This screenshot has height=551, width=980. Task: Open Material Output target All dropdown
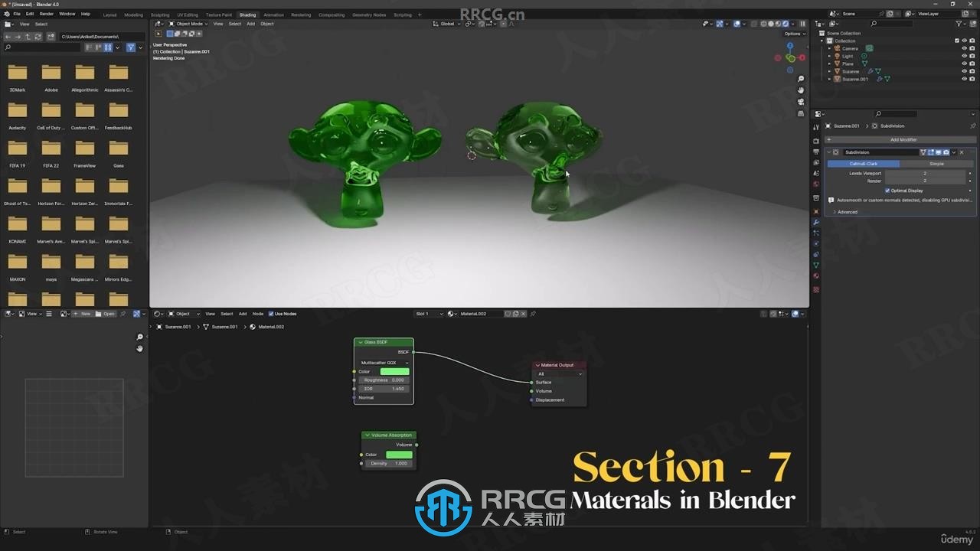click(x=559, y=373)
